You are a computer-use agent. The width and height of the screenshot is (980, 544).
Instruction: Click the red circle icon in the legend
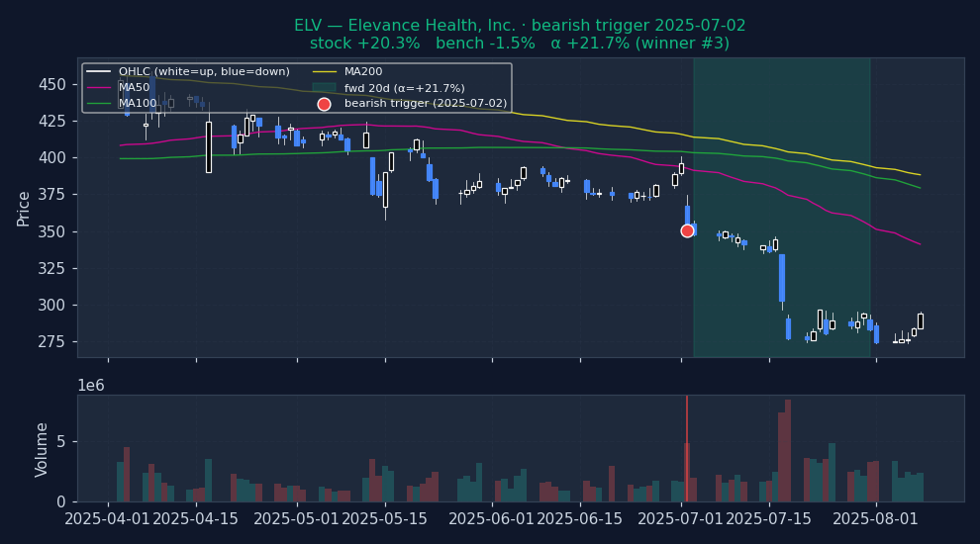[324, 104]
